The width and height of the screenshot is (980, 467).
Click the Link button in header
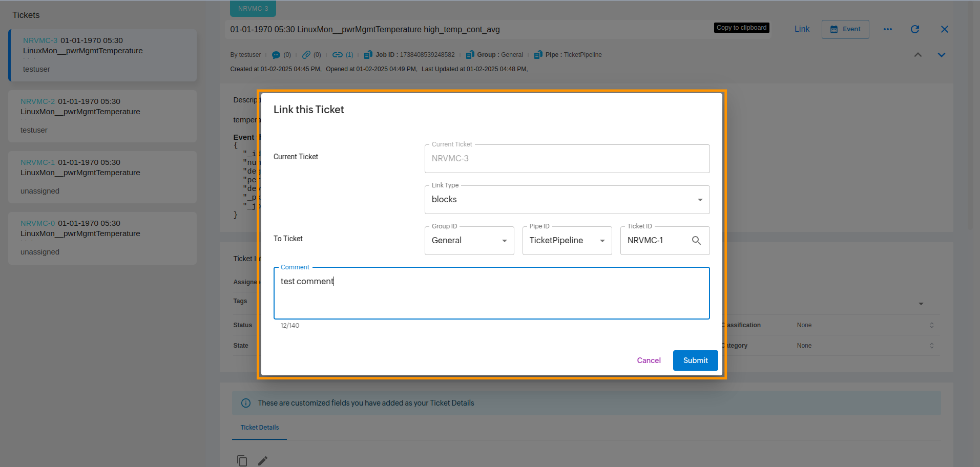[802, 29]
